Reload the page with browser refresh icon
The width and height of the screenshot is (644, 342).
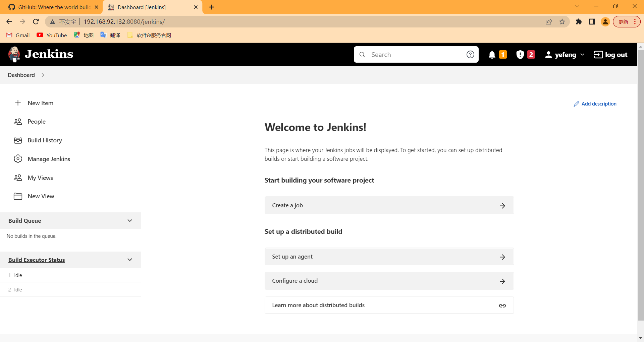pos(36,22)
